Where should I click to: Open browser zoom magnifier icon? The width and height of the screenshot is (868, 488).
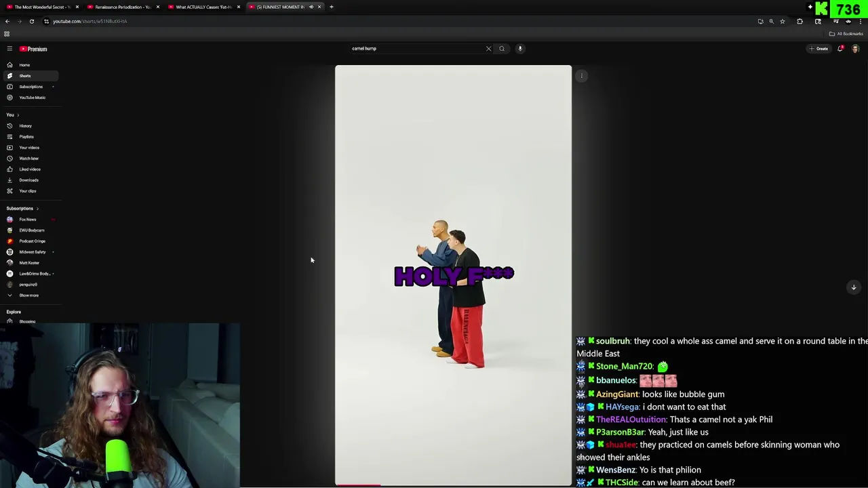click(x=771, y=21)
